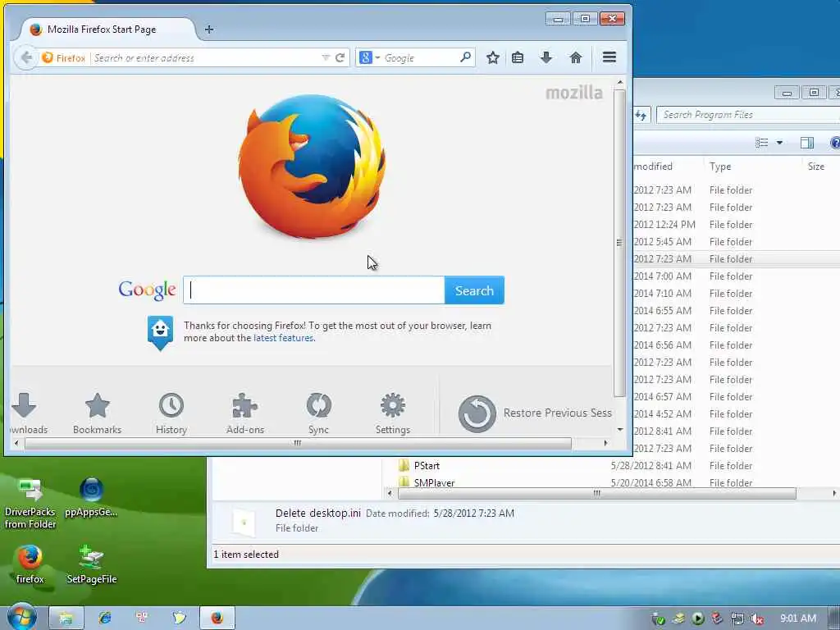This screenshot has height=630, width=840.
Task: Click the blue Search button
Action: point(474,290)
